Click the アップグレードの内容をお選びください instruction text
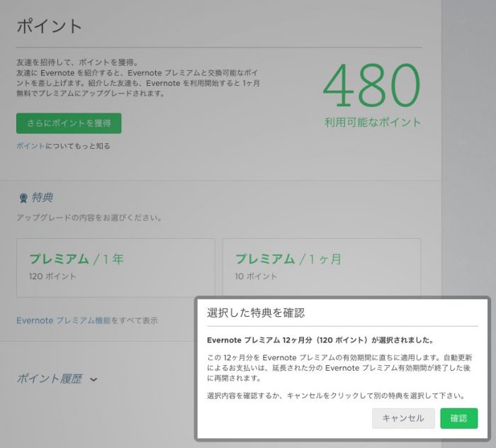 click(89, 218)
